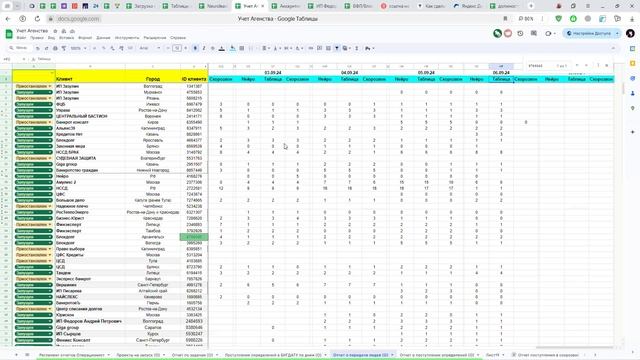Toggle the filter in the toolbar
The image size is (640, 360).
tap(337, 48)
